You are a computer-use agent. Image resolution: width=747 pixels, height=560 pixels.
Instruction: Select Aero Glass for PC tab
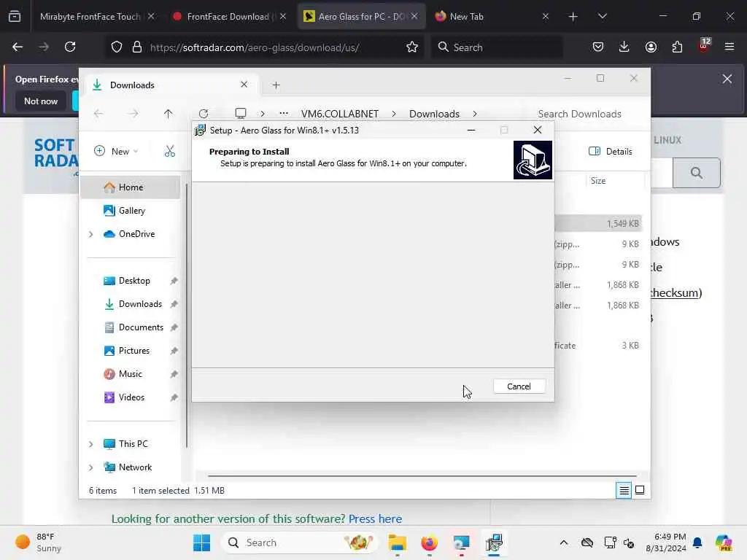360,16
